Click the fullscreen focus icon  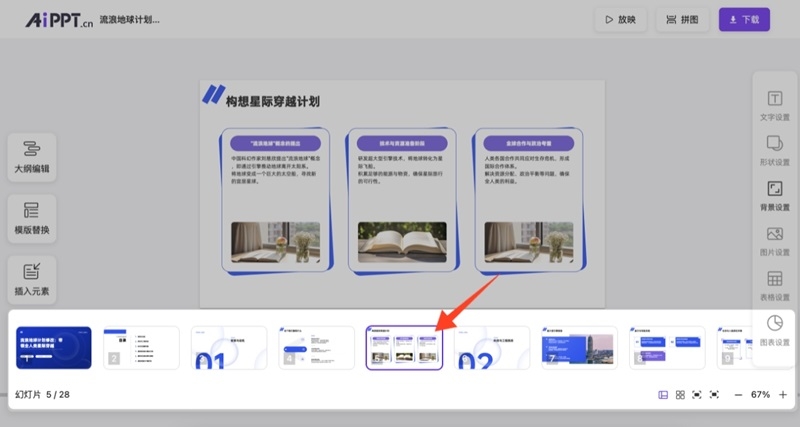(714, 395)
